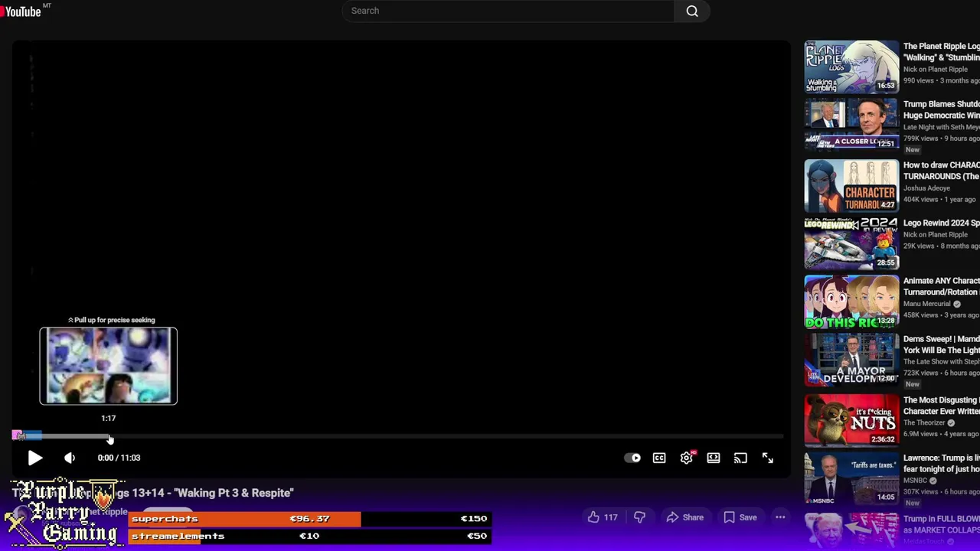Image resolution: width=980 pixels, height=551 pixels.
Task: Click the Late Night with Seth Meyers channel
Action: click(x=942, y=127)
